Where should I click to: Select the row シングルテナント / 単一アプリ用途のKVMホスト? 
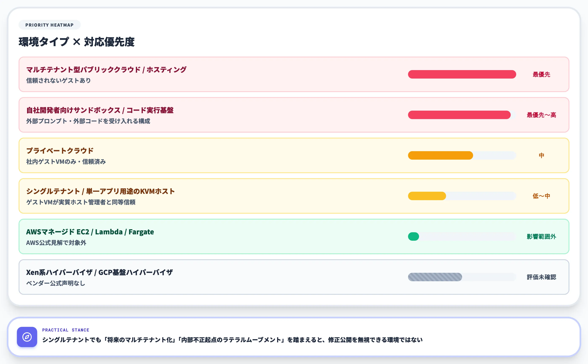(294, 196)
